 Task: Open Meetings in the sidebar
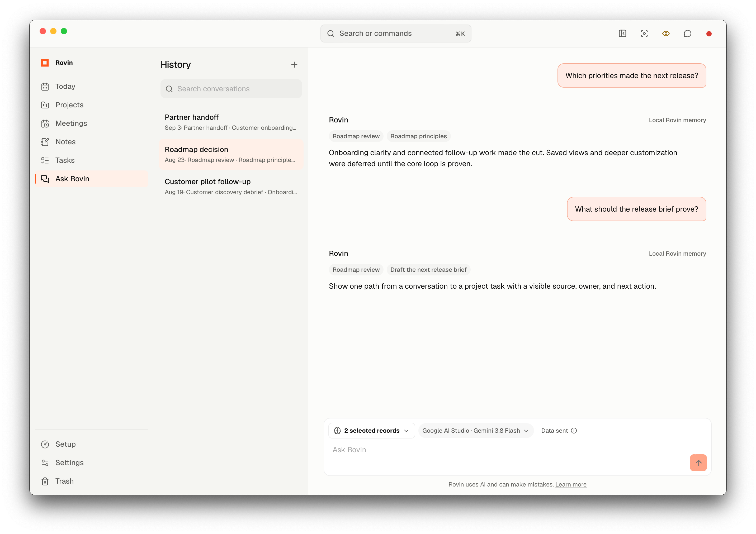(92, 123)
